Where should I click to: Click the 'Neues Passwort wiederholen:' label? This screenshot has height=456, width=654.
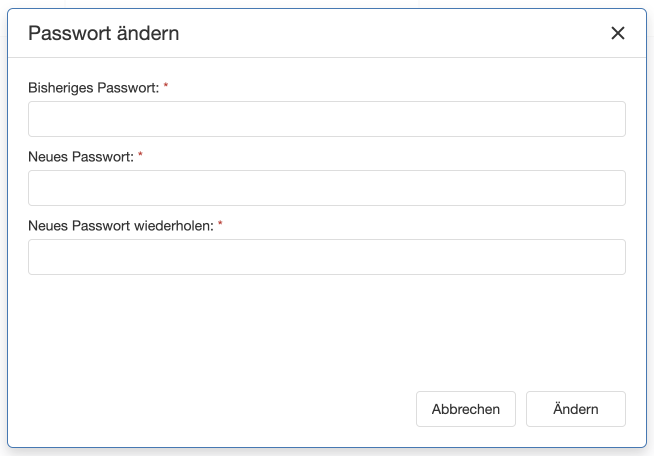(x=121, y=226)
